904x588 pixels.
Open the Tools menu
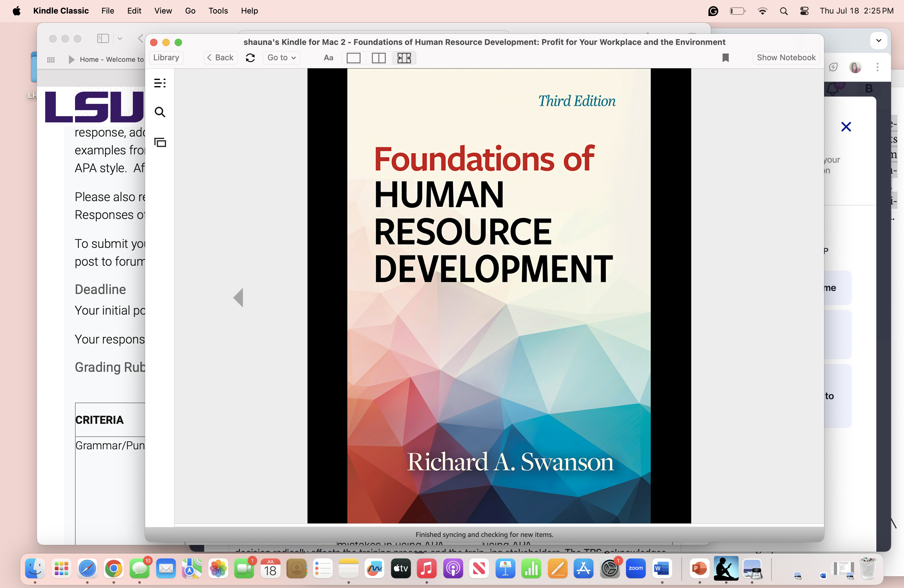(x=218, y=11)
